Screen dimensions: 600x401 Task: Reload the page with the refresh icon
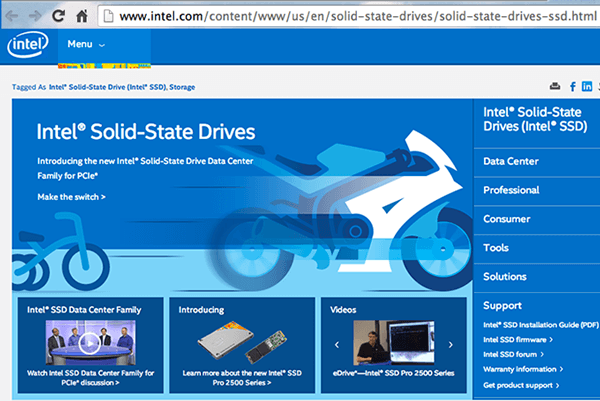(58, 16)
